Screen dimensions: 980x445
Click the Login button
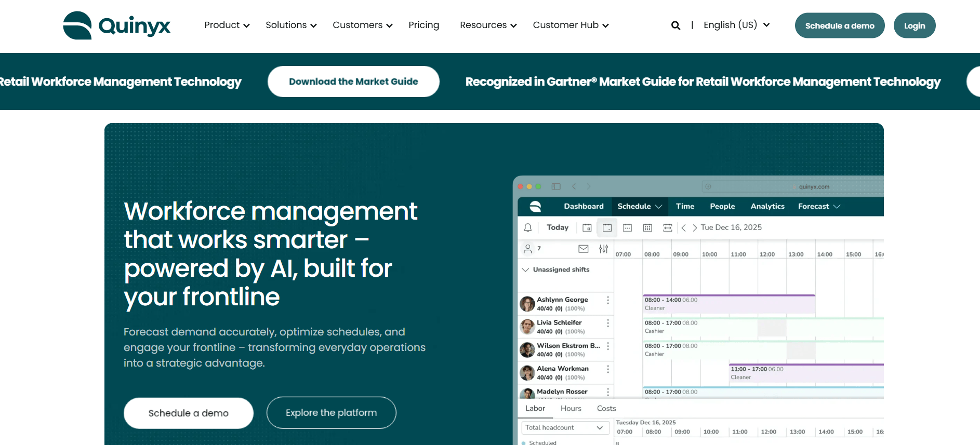915,25
